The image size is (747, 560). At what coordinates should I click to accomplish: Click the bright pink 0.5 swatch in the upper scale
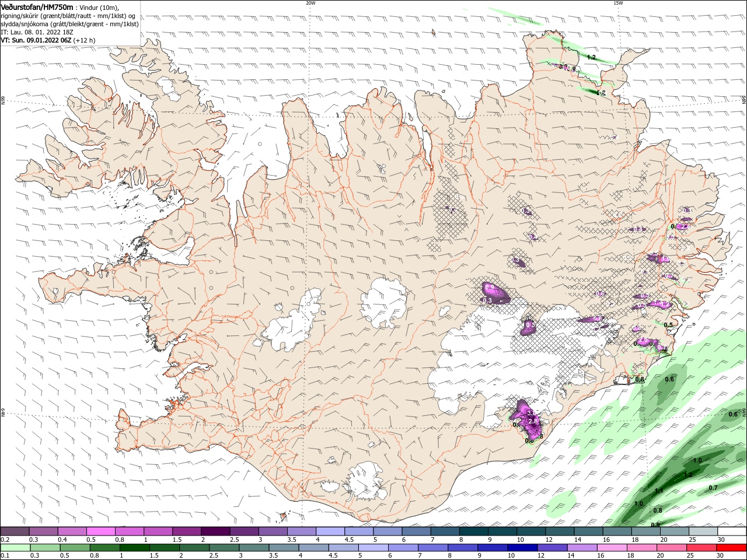click(x=100, y=531)
